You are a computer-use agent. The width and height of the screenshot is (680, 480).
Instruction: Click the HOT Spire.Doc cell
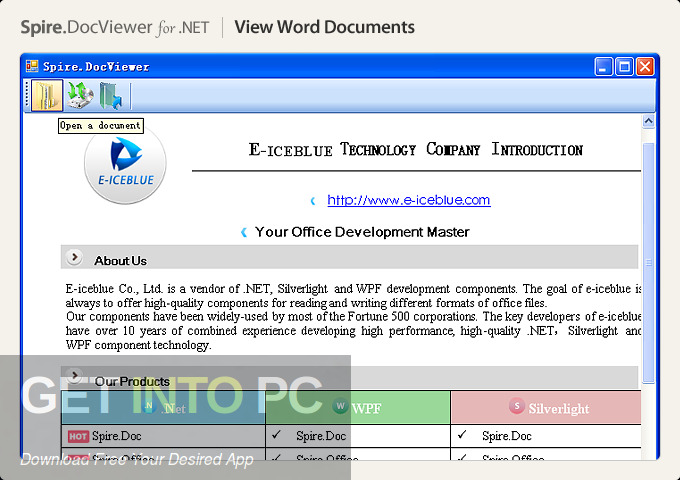(x=163, y=436)
